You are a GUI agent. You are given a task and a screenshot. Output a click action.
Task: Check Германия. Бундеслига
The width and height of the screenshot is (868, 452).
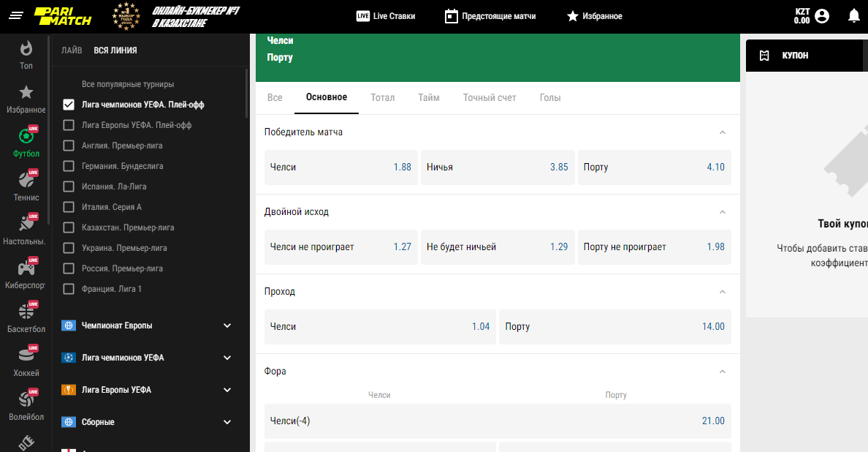pyautogui.click(x=69, y=166)
